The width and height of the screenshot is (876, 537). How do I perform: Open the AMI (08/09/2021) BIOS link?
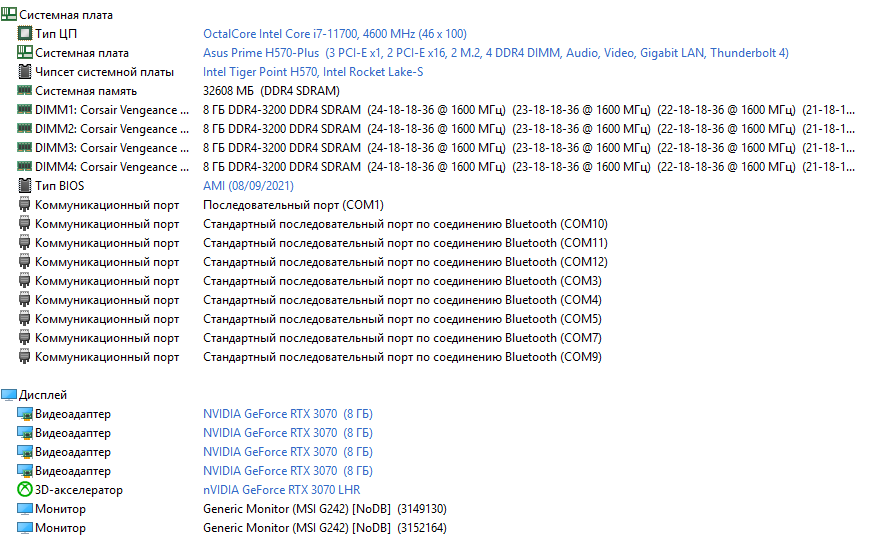tap(248, 186)
